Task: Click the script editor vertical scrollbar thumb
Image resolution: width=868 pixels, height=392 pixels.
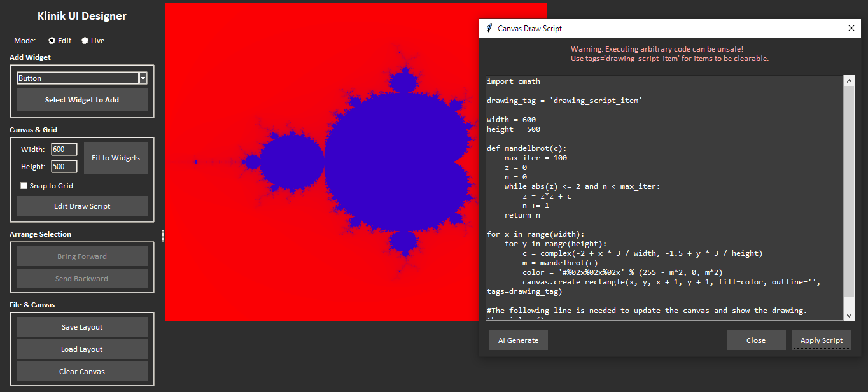Action: 849,191
